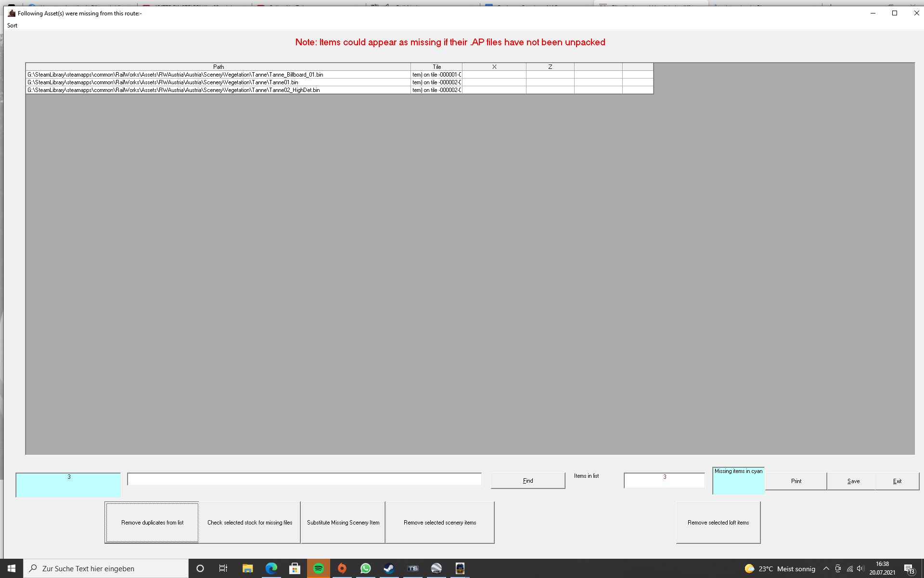Open Google Earth Pro taskbar icon
Image resolution: width=924 pixels, height=578 pixels.
coord(436,568)
